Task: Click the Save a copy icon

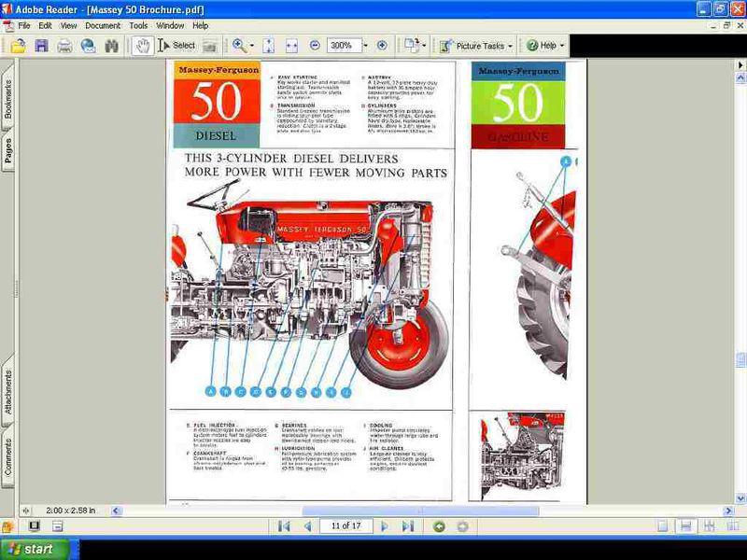Action: coord(41,45)
